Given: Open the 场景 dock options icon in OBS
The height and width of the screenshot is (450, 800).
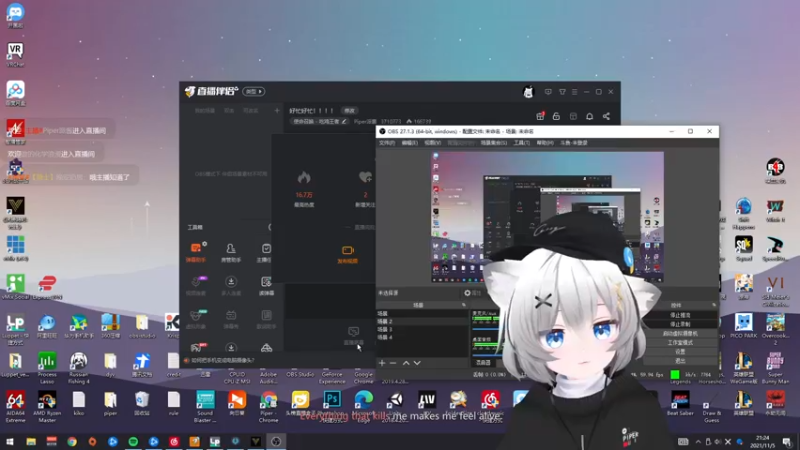Looking at the screenshot, I should (464, 305).
